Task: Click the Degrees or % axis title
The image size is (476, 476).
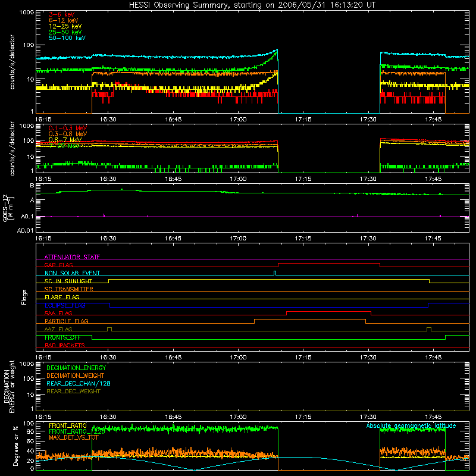Action: coord(15,446)
